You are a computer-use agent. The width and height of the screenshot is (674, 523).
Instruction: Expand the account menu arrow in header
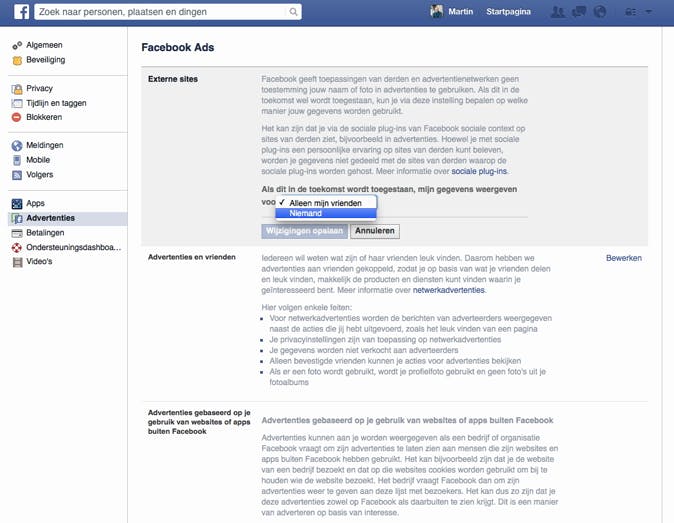(649, 12)
